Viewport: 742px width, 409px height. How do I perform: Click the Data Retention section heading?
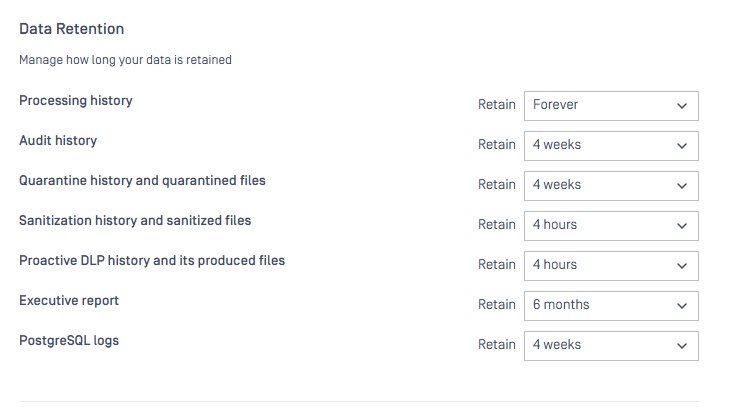(x=71, y=29)
